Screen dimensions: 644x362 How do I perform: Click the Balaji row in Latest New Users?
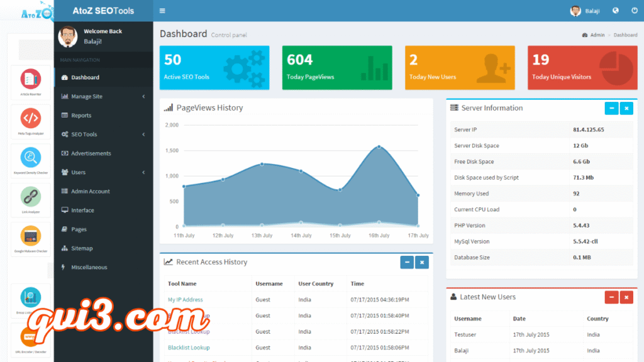click(541, 351)
